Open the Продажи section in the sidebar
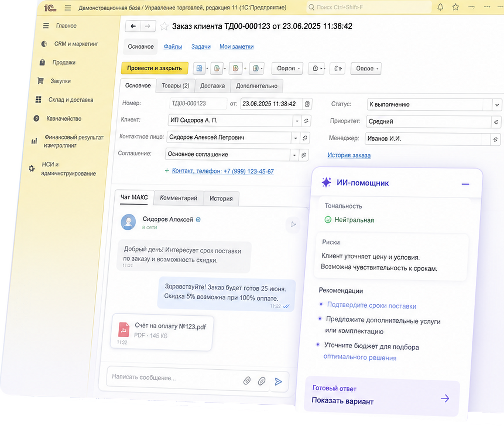Screen dimensions: 504x426 (x=64, y=62)
